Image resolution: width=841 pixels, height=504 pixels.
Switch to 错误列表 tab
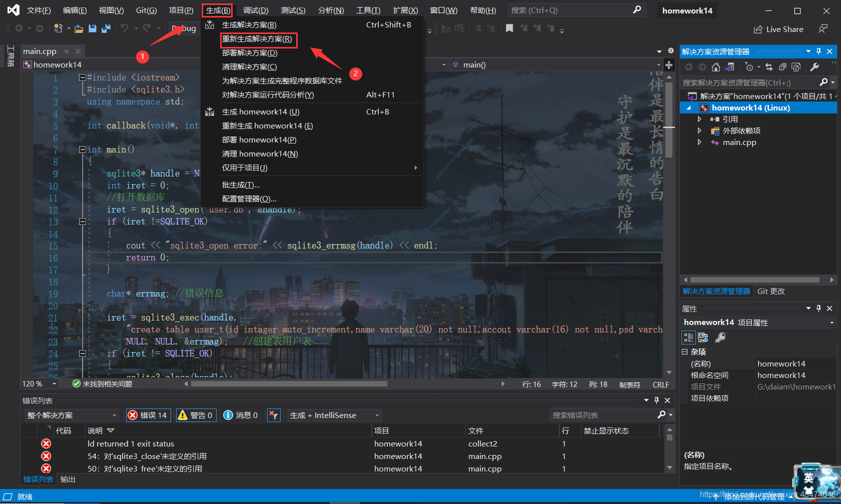point(39,479)
